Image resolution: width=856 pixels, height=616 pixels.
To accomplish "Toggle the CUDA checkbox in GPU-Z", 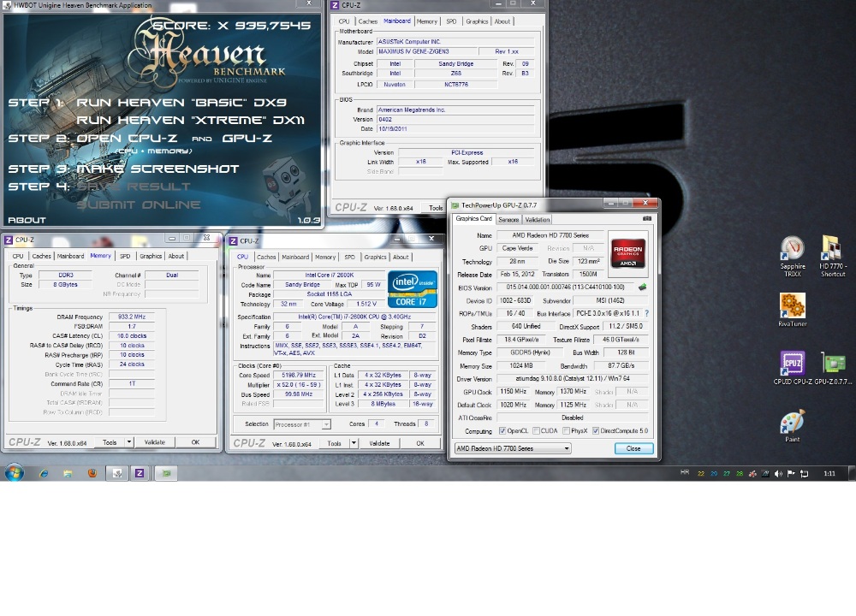I will 536,430.
